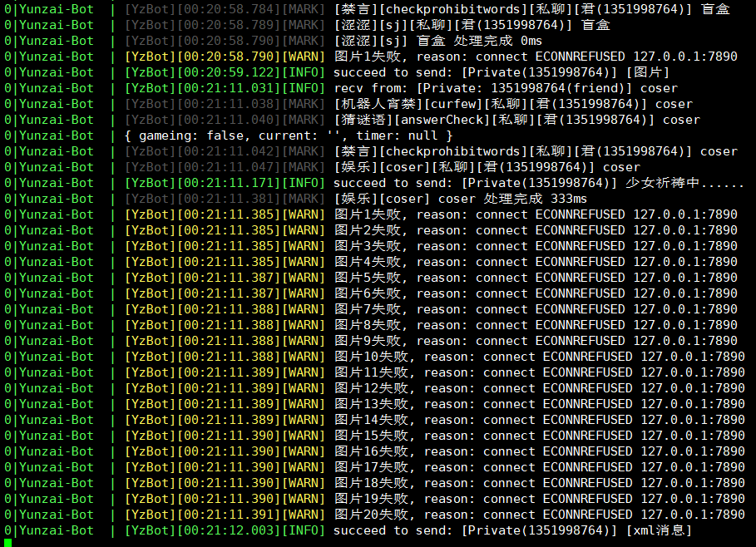Click the green cursor block at bottom left
This screenshot has height=547, width=756.
tap(6, 541)
